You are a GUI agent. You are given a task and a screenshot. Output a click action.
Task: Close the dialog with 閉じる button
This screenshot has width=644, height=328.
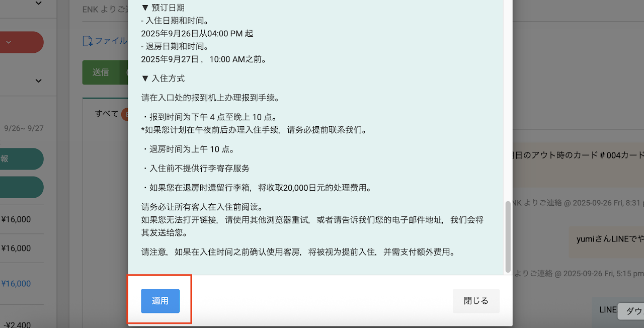[476, 301]
